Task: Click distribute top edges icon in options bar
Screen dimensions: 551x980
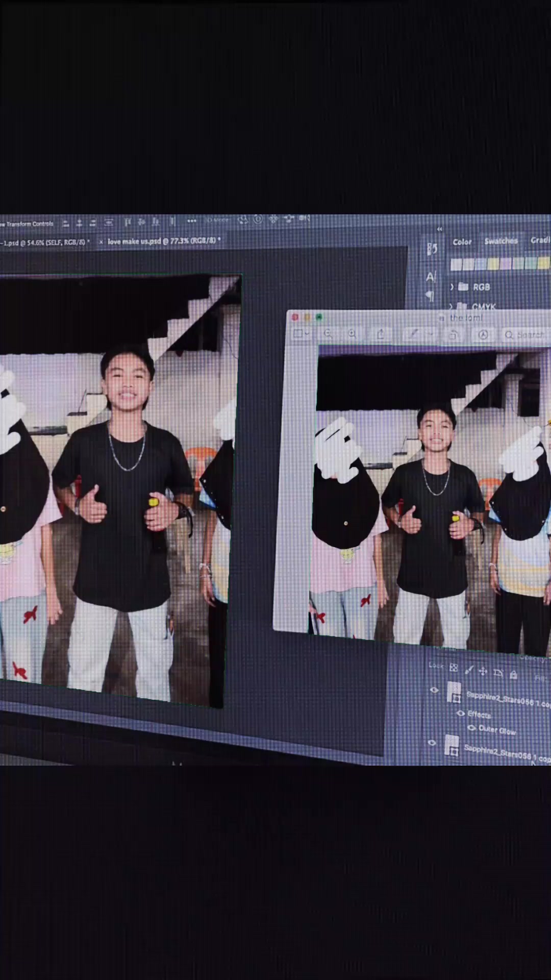Action: [x=128, y=222]
